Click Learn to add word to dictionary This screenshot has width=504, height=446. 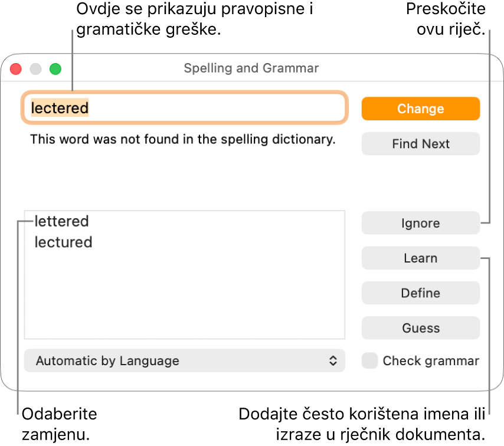tap(420, 258)
